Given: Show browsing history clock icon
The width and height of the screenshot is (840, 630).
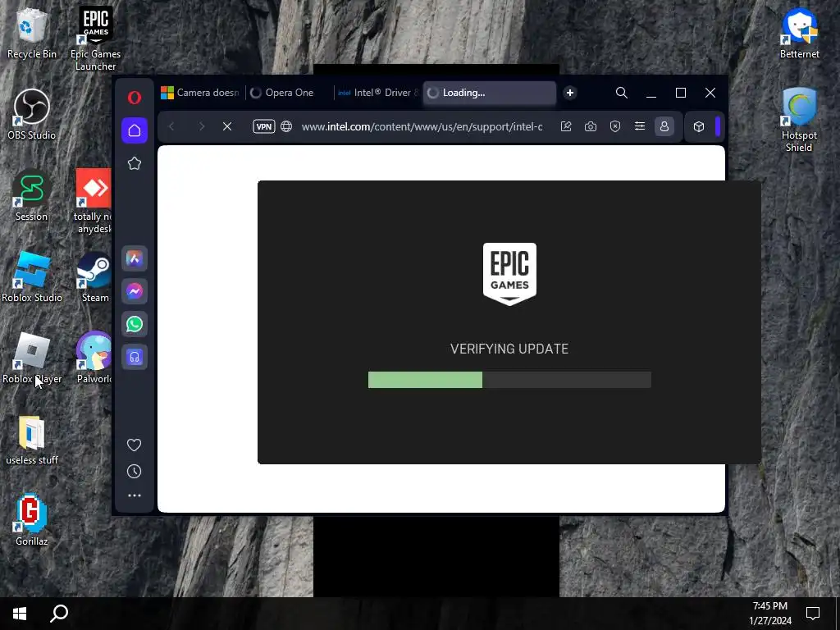Looking at the screenshot, I should (134, 472).
